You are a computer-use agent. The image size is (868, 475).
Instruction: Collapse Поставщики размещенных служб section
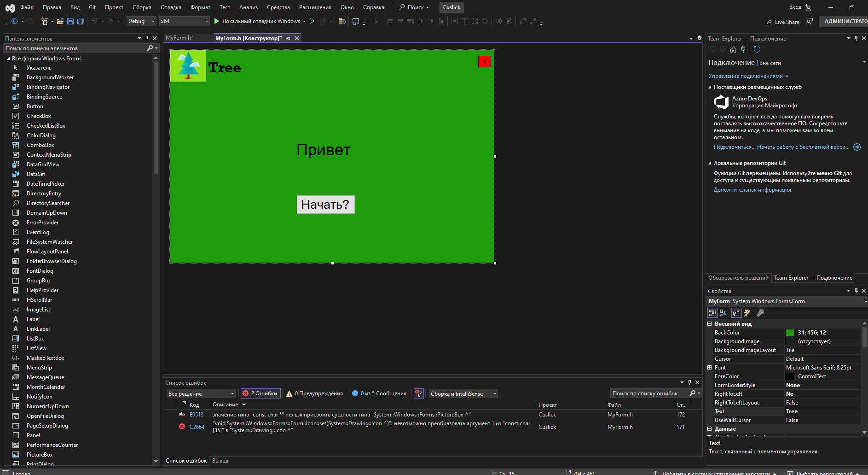(710, 87)
